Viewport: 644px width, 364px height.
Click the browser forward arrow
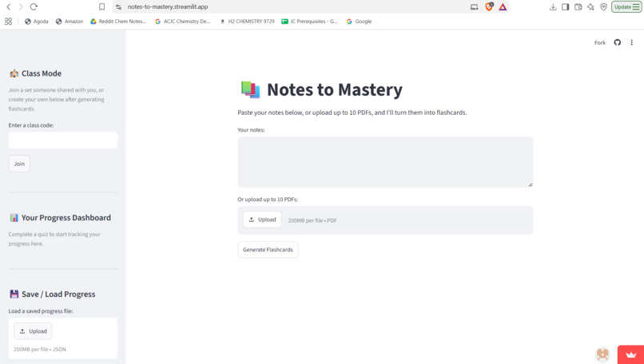tap(21, 6)
